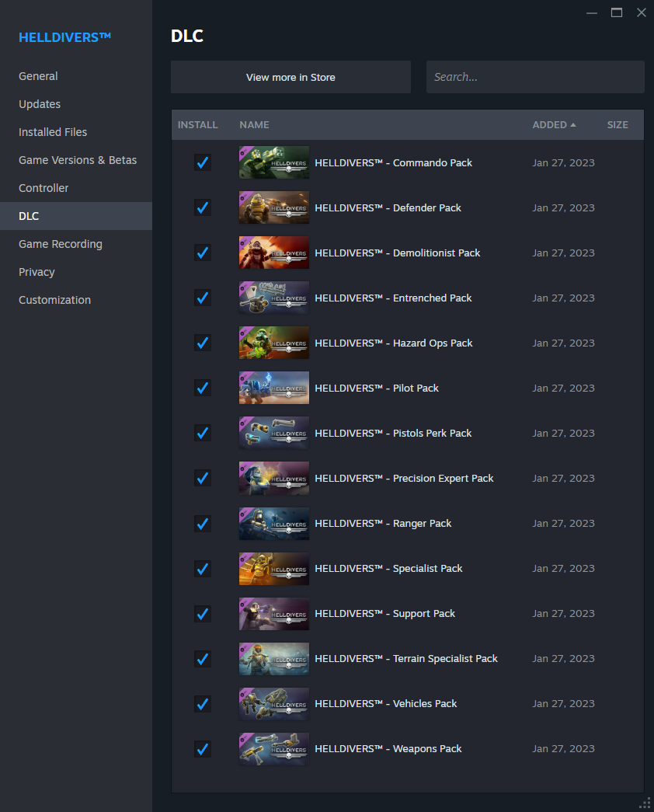Image resolution: width=654 pixels, height=812 pixels.
Task: Click View more in Store button
Action: pos(290,77)
